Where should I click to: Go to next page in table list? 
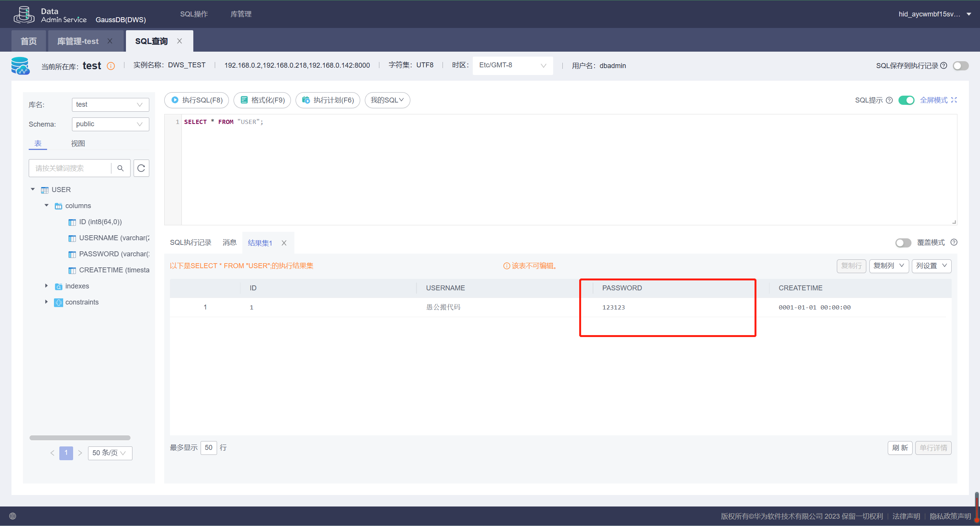pos(80,453)
